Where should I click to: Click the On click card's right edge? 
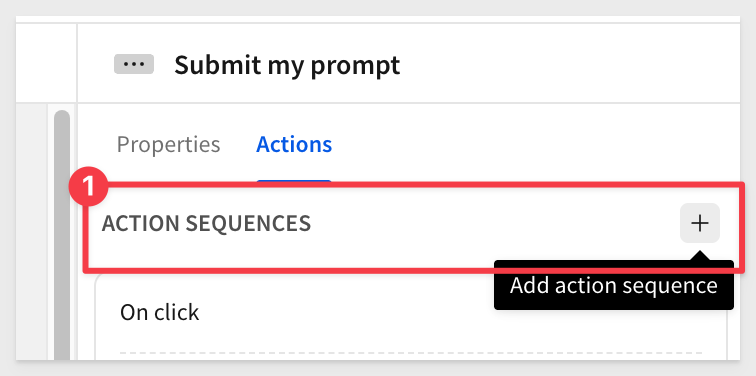point(727,333)
